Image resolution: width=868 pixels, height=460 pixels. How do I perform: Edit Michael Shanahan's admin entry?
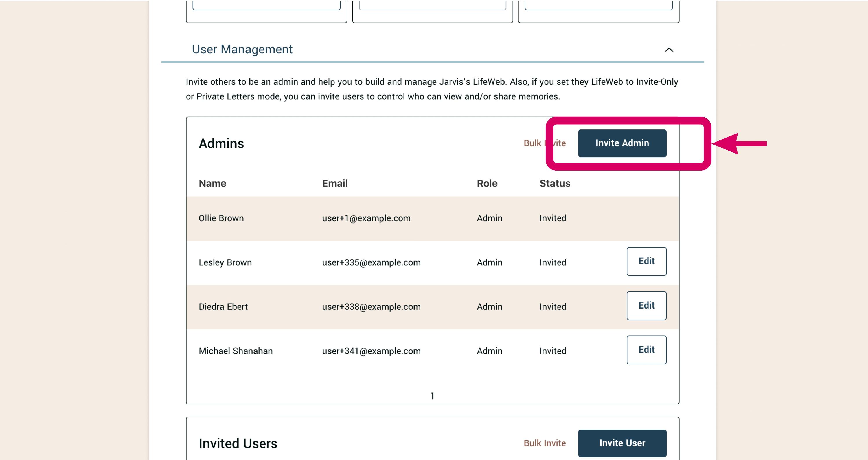click(x=646, y=349)
